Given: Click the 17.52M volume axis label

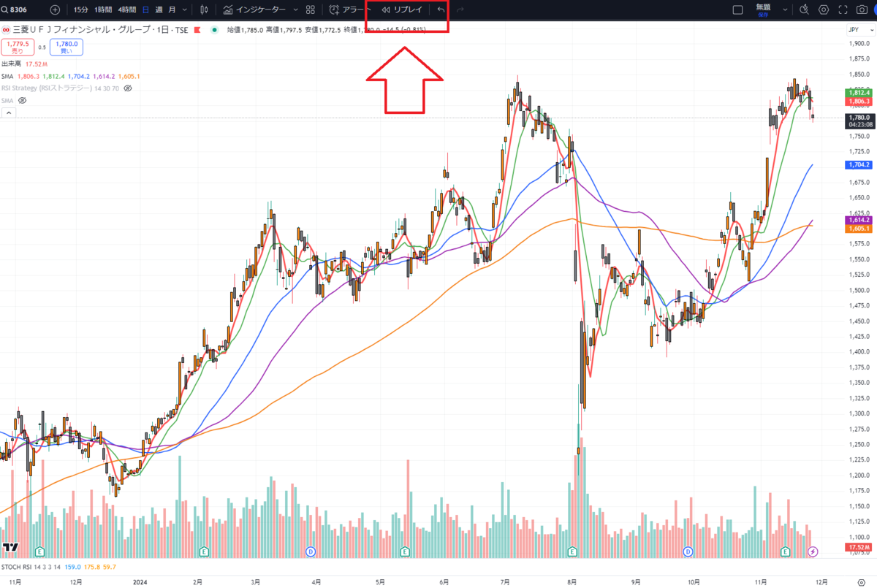Looking at the screenshot, I should tap(857, 547).
